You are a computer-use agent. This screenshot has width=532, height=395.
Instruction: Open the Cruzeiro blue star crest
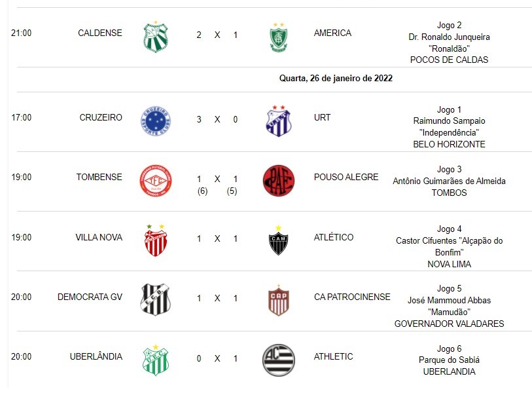[156, 121]
